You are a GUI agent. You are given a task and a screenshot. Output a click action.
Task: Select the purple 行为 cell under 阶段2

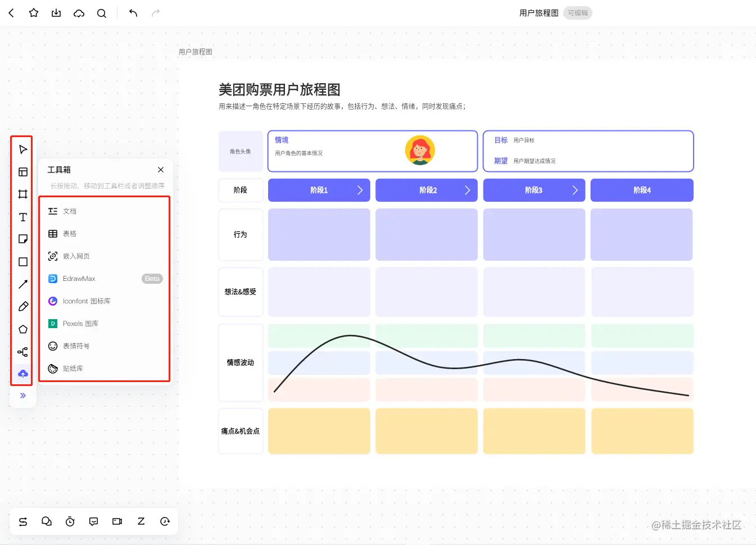point(427,235)
